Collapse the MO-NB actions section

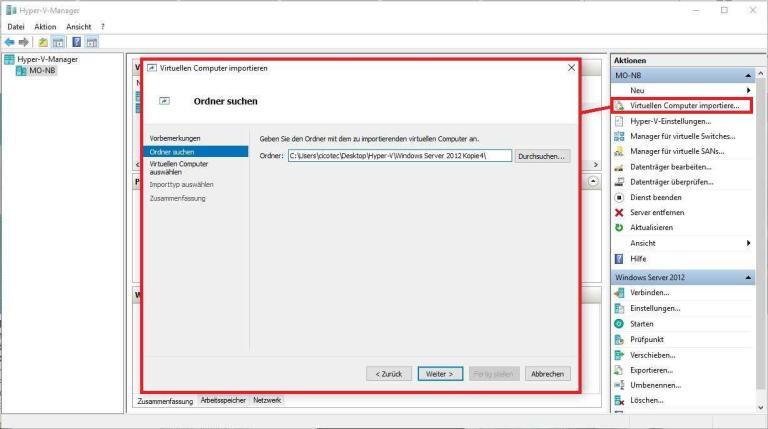coord(748,76)
